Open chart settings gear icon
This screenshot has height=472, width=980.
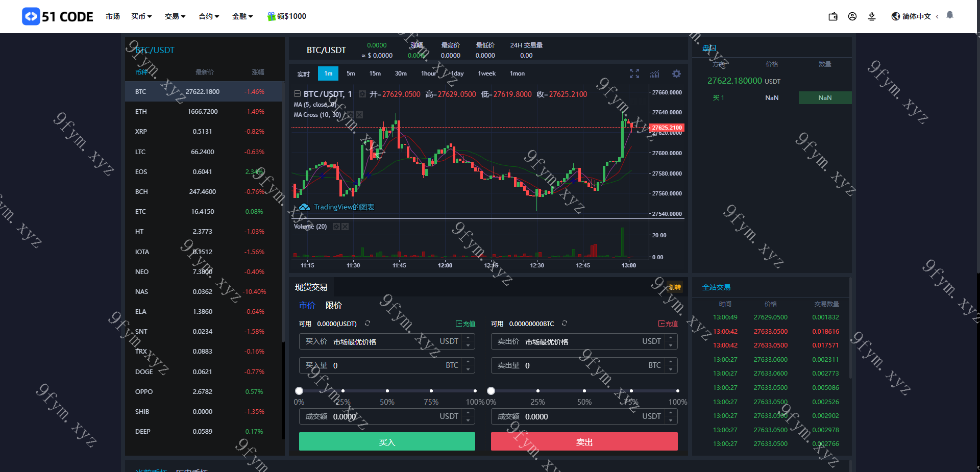point(676,73)
